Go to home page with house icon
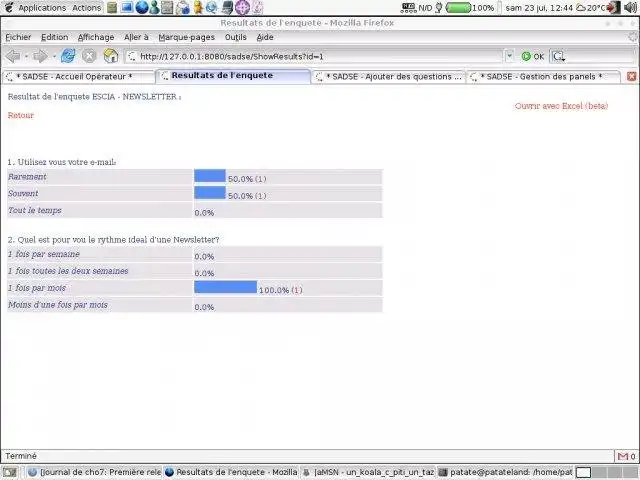The image size is (640, 480). [111, 56]
